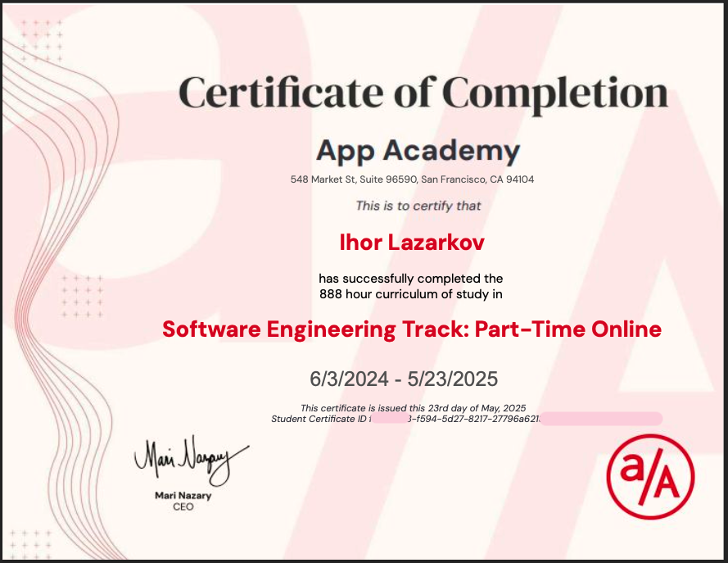Click the App Academy a/A circular logo
The image size is (728, 563).
pos(650,477)
